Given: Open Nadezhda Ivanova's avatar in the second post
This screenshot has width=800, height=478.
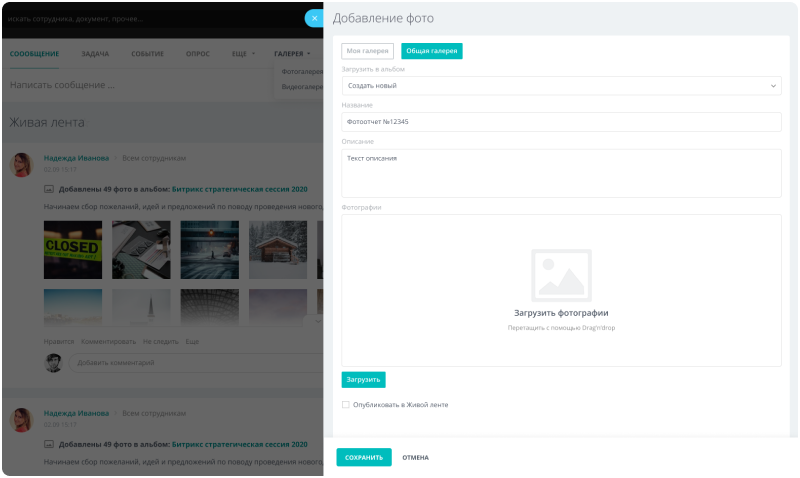Looking at the screenshot, I should click(21, 420).
